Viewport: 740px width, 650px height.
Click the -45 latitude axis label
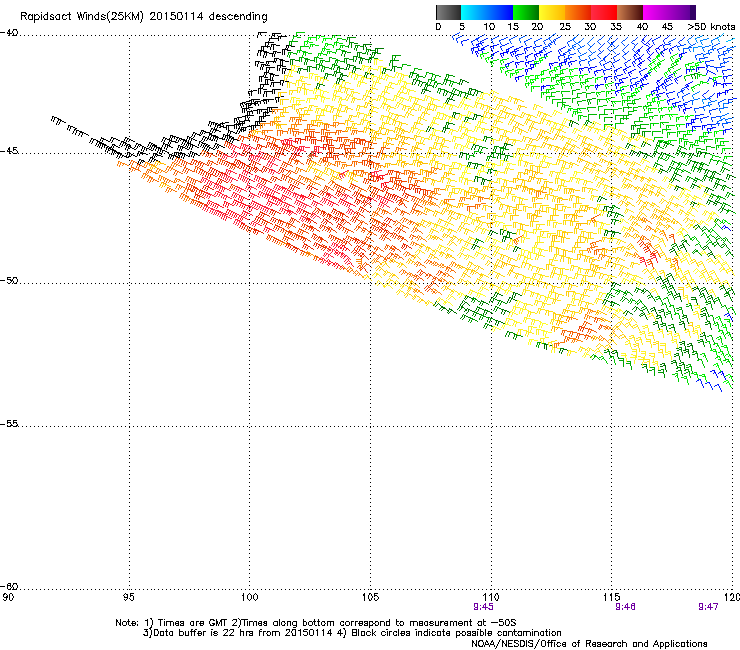[x=9, y=151]
